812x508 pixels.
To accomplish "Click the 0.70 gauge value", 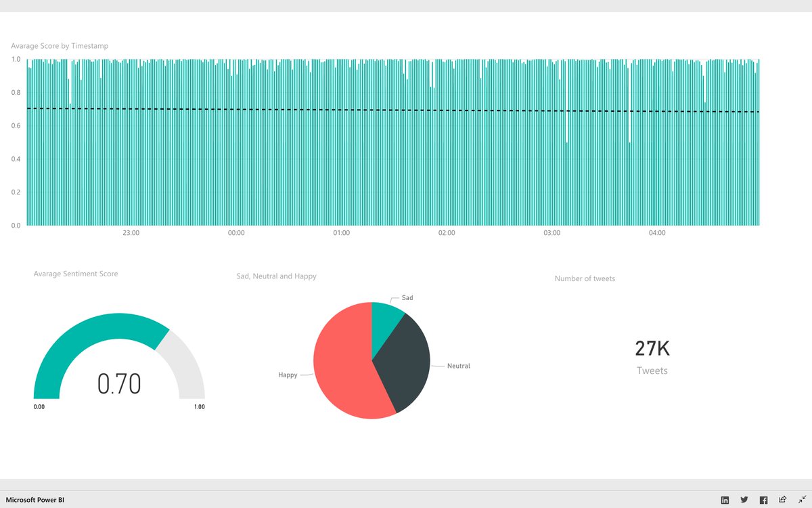I will point(119,384).
